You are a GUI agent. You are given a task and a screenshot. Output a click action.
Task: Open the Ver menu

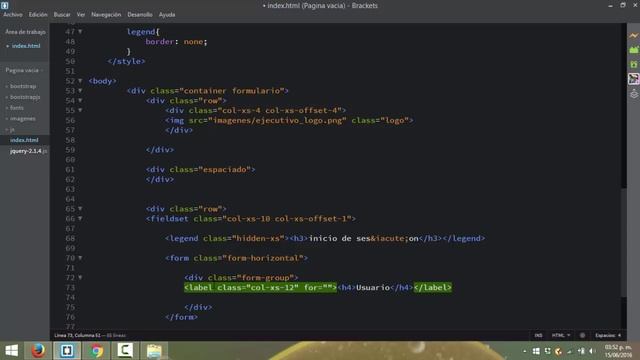[81, 14]
